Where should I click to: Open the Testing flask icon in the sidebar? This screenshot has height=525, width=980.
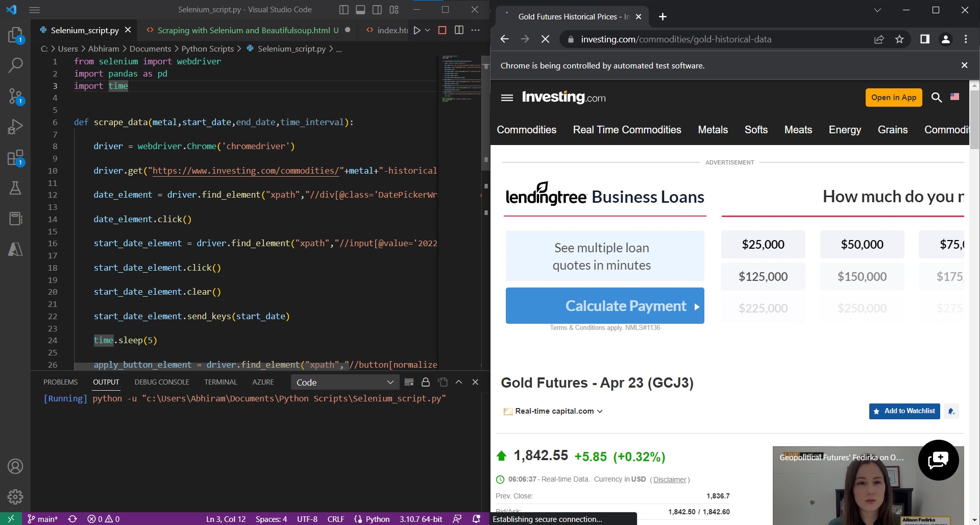[x=15, y=188]
